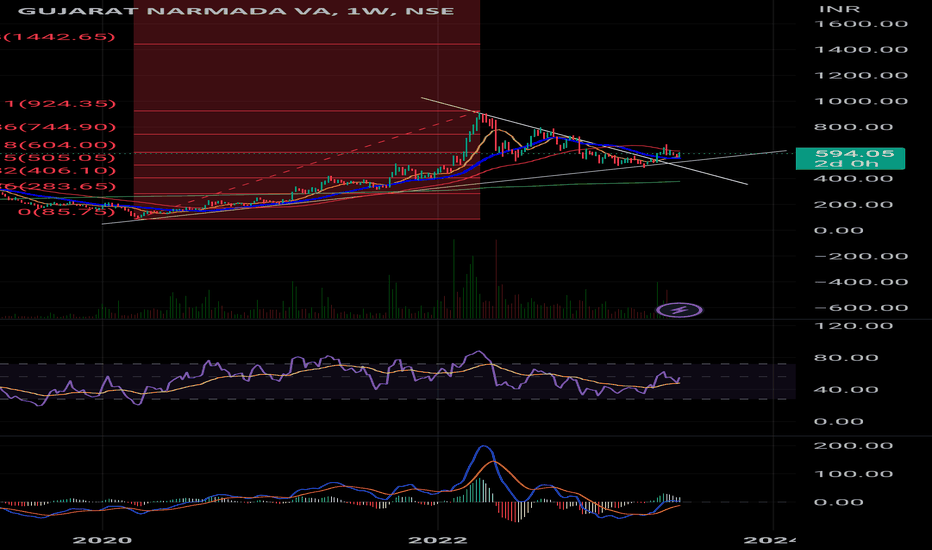932x550 pixels.
Task: Click the 100.00 MACD axis value
Action: click(854, 474)
